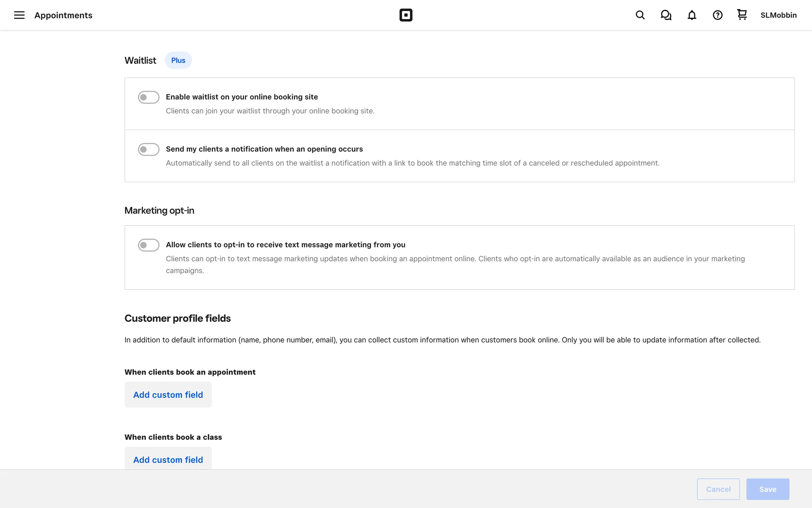812x508 pixels.
Task: Toggle notification when an opening occurs switch
Action: [x=148, y=149]
